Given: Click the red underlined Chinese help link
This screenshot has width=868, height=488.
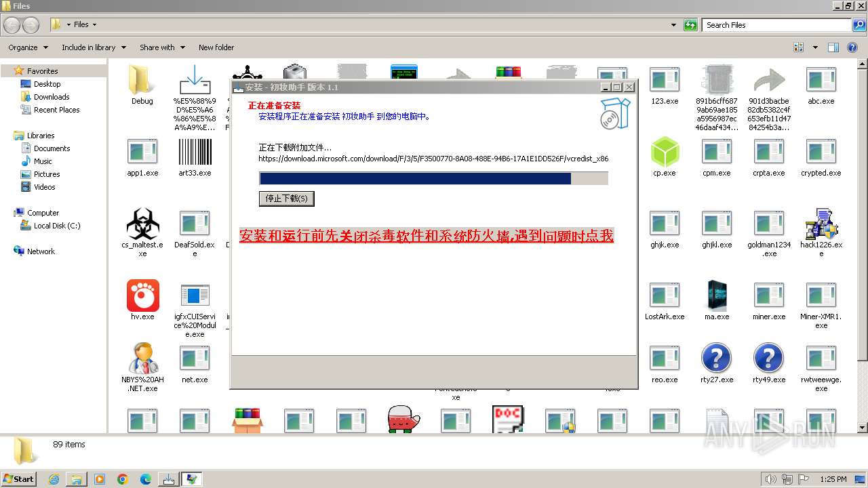Looking at the screenshot, I should point(427,236).
